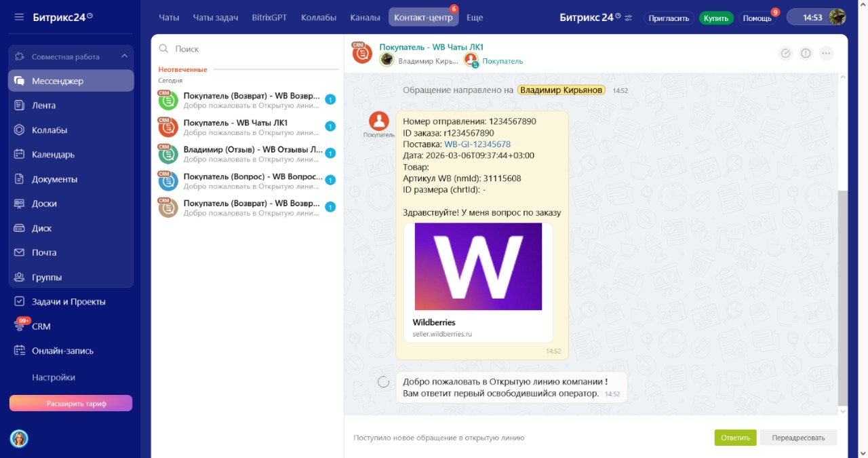Click the Диск drive icon

19,228
